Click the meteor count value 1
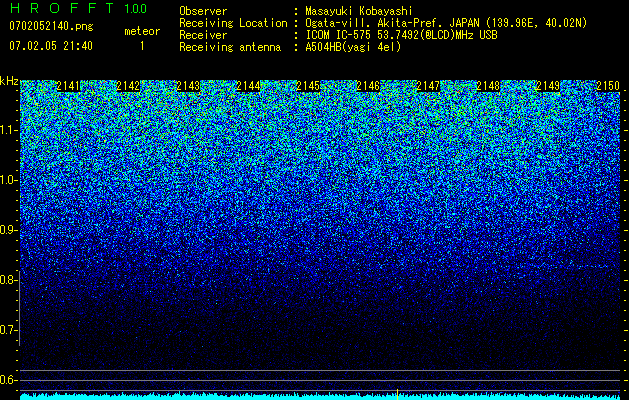The image size is (629, 400). pyautogui.click(x=142, y=46)
